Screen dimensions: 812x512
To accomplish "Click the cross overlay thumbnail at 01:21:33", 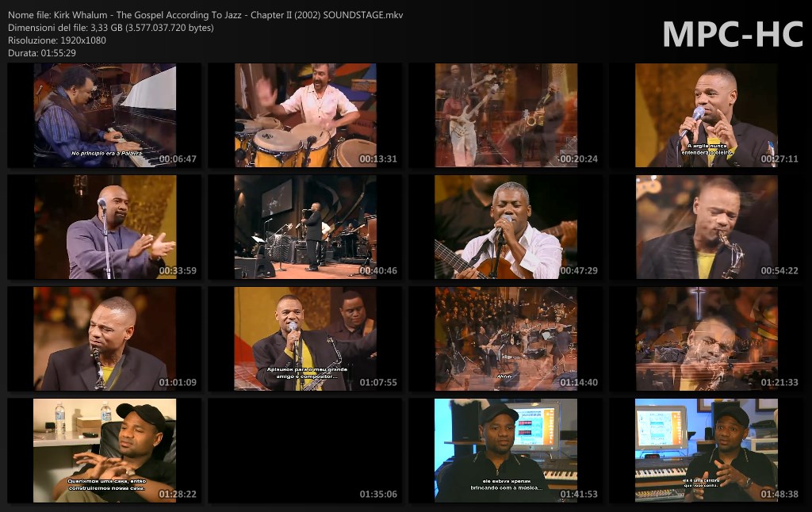I will [707, 338].
